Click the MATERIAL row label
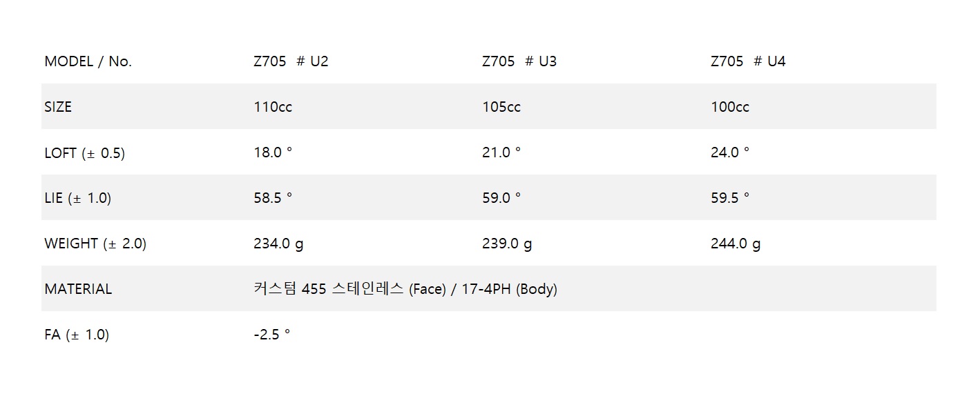Screen dimensions: 980x396 (78, 290)
